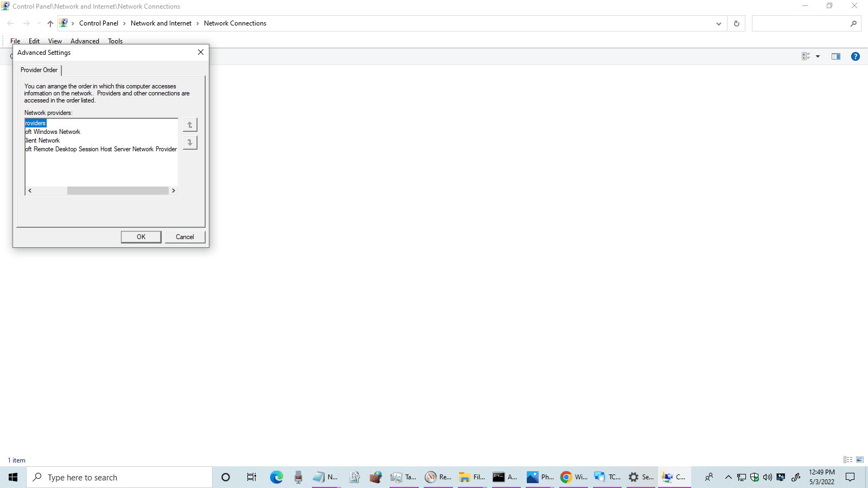Viewport: 868px width, 488px height.
Task: Open the recent locations dropdown next to Forward
Action: (x=39, y=23)
